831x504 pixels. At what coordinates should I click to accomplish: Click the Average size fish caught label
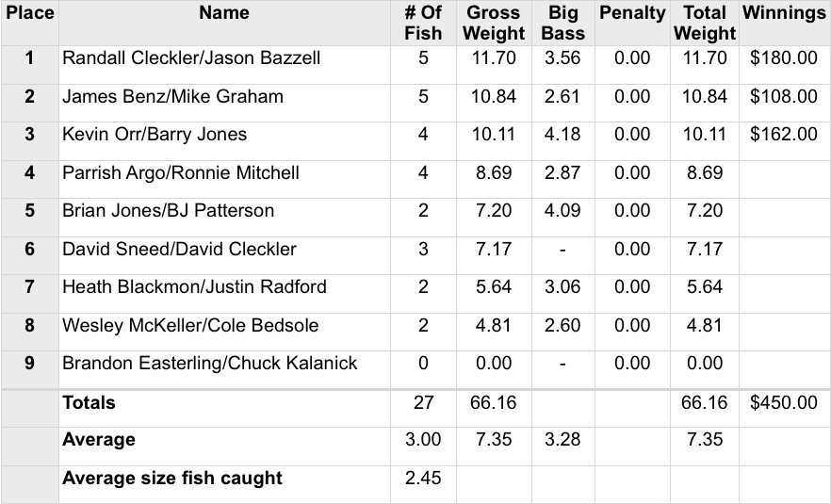point(171,479)
